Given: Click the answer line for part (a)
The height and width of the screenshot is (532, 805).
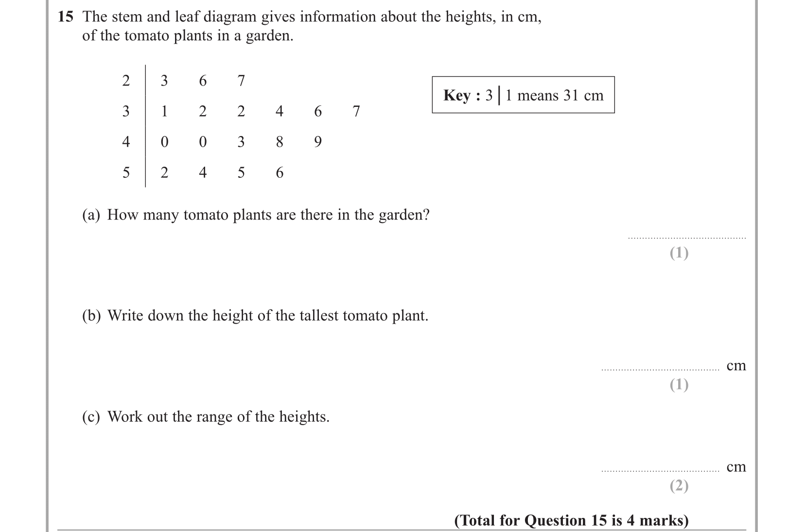Looking at the screenshot, I should point(686,237).
